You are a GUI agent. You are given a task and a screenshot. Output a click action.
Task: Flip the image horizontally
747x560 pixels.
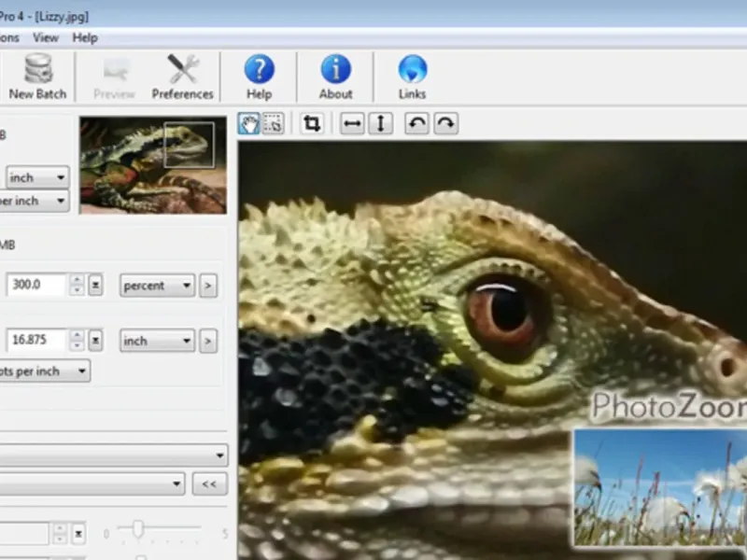pos(352,124)
